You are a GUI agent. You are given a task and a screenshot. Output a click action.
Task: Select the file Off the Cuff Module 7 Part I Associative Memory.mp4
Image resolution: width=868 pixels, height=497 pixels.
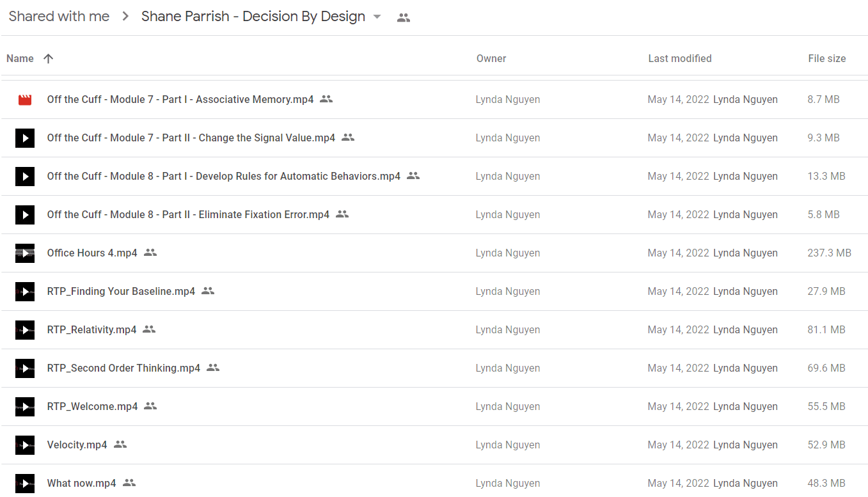(180, 100)
